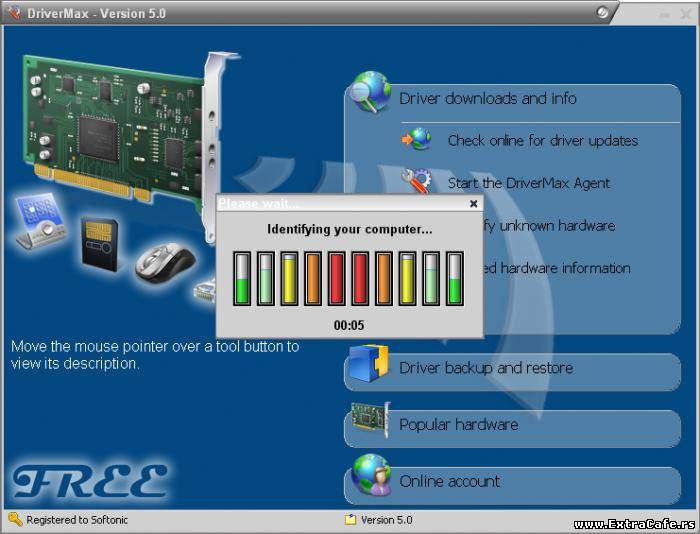Click Identifying your computer text

(350, 229)
